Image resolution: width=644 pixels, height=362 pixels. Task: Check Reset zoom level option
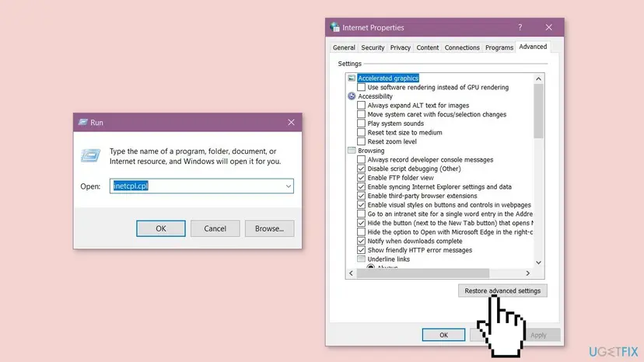pos(361,141)
